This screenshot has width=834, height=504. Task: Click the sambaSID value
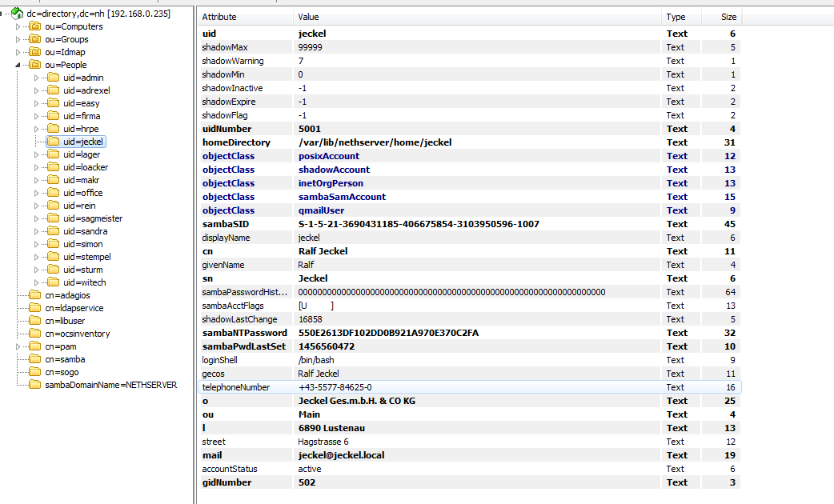[x=419, y=224]
